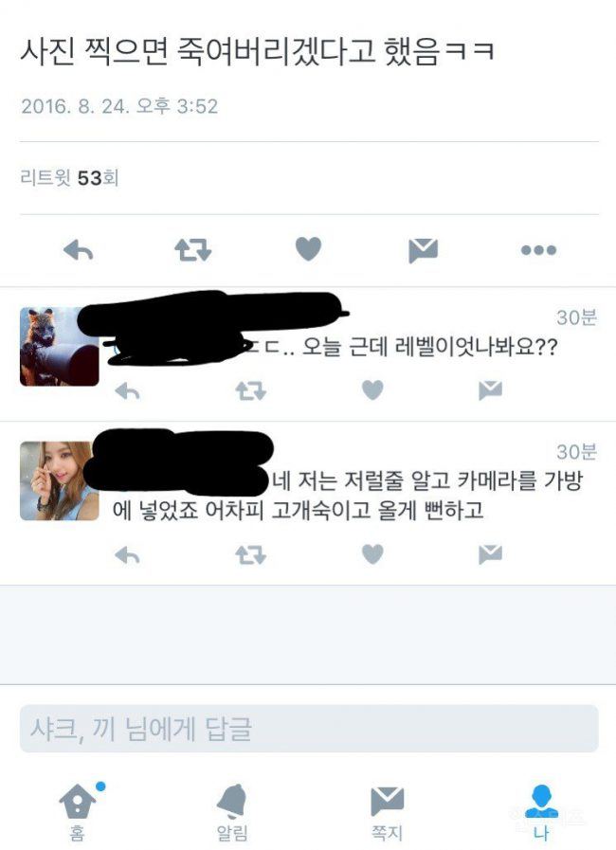Open the 쪽지 messages tab
This screenshot has height=850, width=616.
coord(387,811)
